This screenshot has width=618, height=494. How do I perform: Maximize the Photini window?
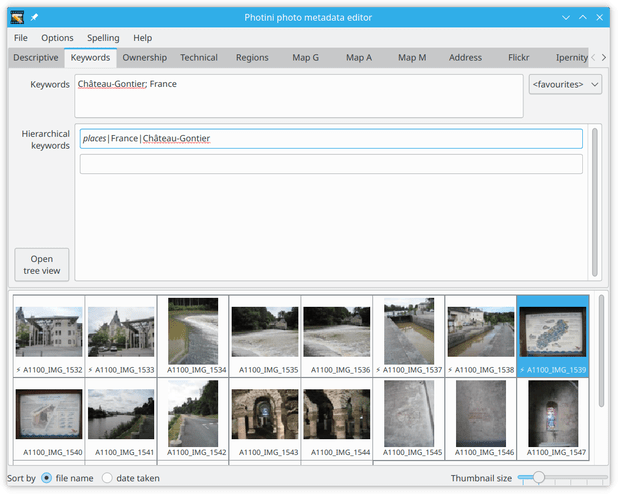583,17
